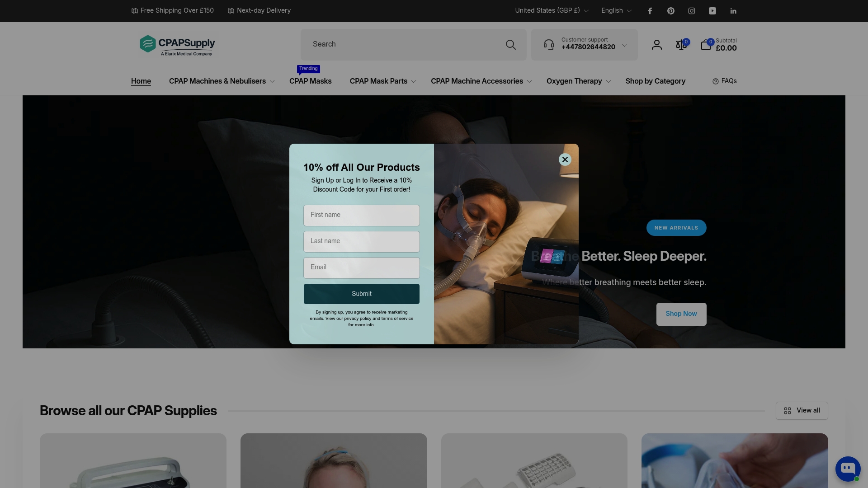Open the product compare scales icon

680,45
